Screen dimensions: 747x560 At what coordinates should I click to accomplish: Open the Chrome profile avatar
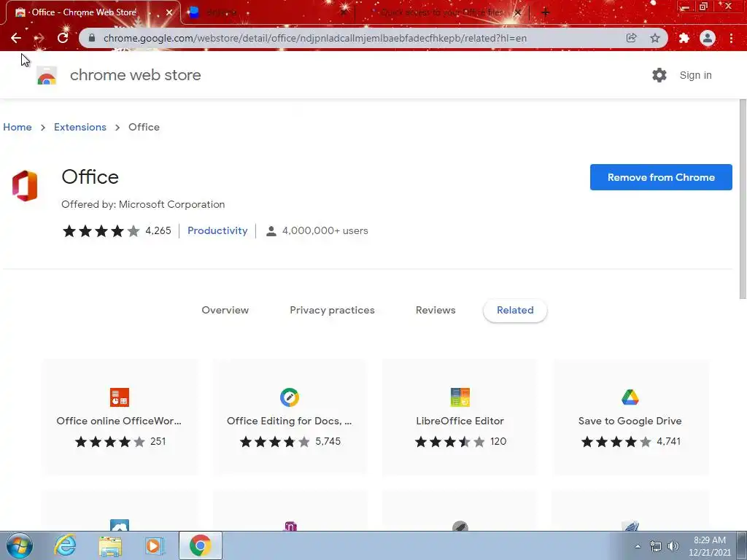tap(708, 38)
